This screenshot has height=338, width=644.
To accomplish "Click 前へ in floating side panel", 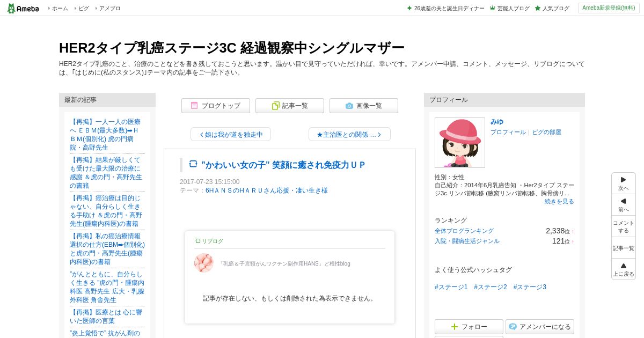I will (624, 205).
